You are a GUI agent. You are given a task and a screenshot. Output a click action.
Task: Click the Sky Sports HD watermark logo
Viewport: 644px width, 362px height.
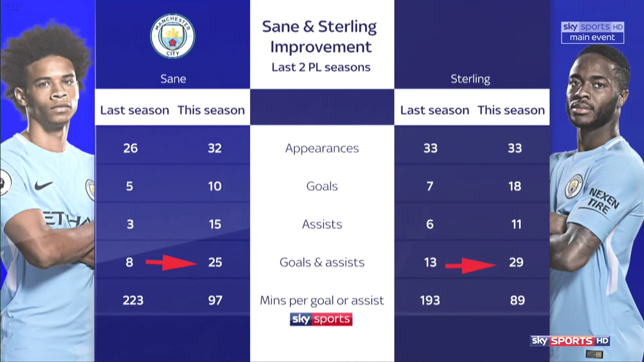[570, 341]
